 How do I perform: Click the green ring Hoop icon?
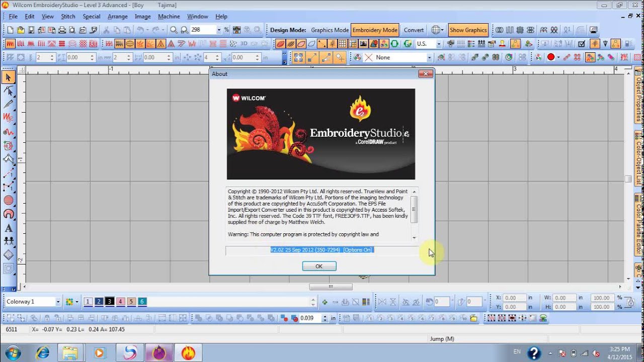tap(395, 44)
